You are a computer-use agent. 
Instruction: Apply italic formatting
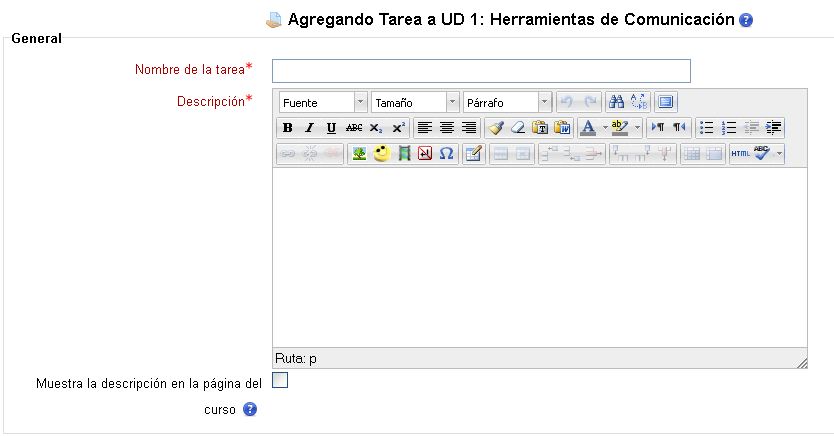click(x=309, y=128)
